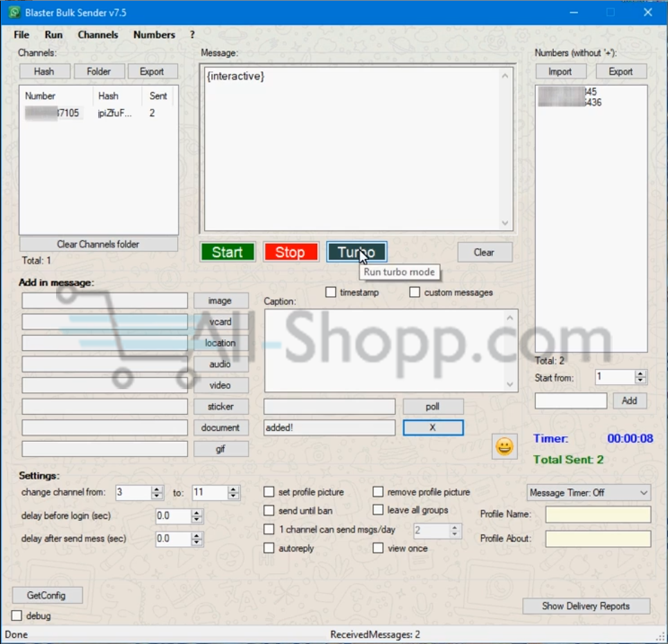Open the Numbers menu
668x644 pixels.
point(154,35)
